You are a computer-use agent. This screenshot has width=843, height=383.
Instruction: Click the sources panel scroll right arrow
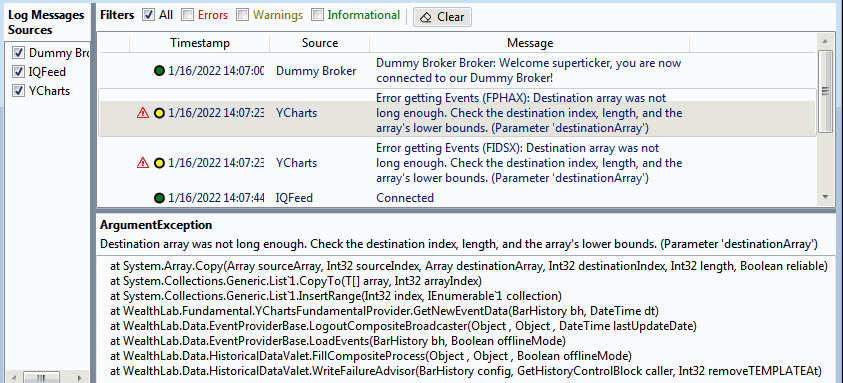coord(80,378)
